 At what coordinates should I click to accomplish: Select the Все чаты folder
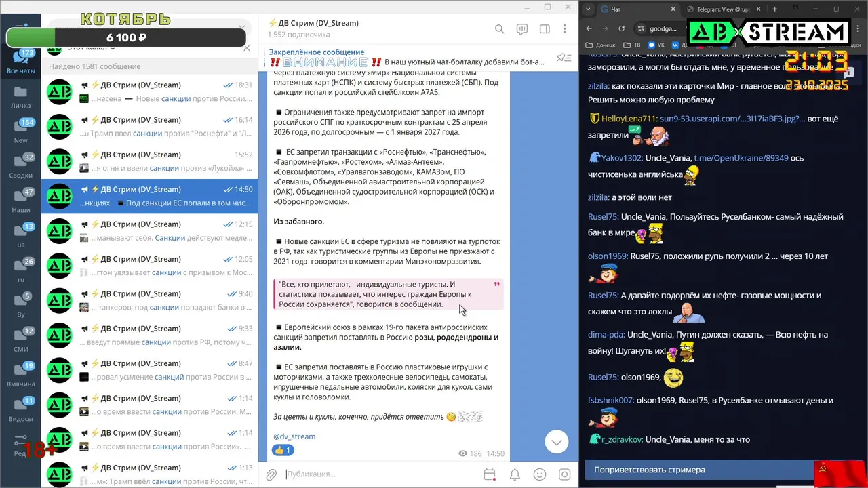(x=21, y=62)
